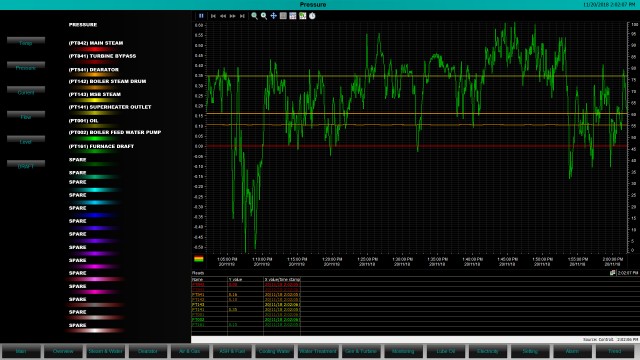
Task: Open the Monitoring screen
Action: [403, 351]
